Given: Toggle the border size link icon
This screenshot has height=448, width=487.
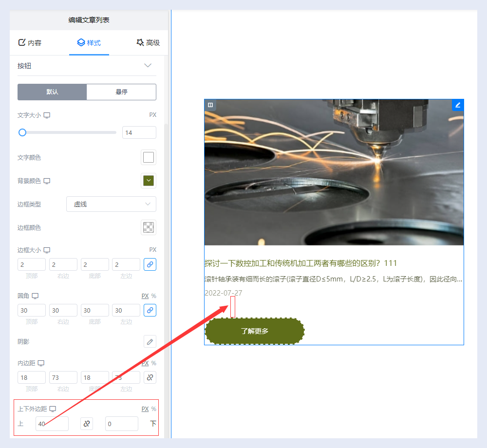Looking at the screenshot, I should coord(150,264).
